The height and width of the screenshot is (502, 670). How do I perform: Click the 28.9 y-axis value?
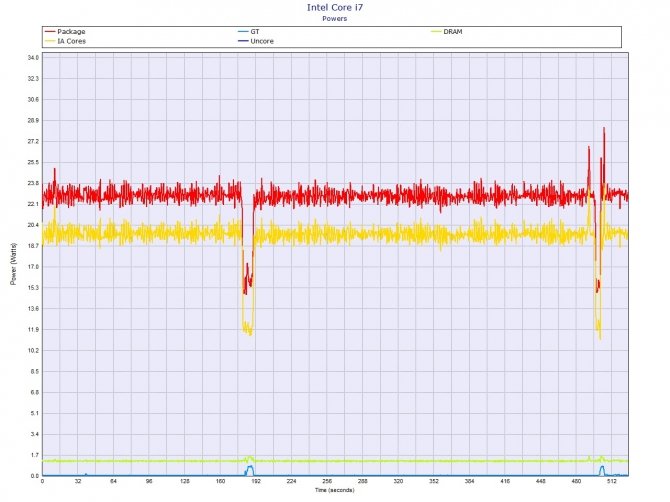pyautogui.click(x=33, y=120)
